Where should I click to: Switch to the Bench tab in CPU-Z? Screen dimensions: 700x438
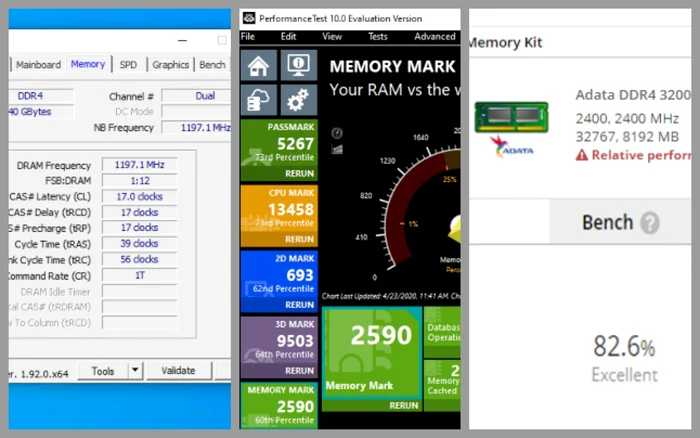coord(212,65)
